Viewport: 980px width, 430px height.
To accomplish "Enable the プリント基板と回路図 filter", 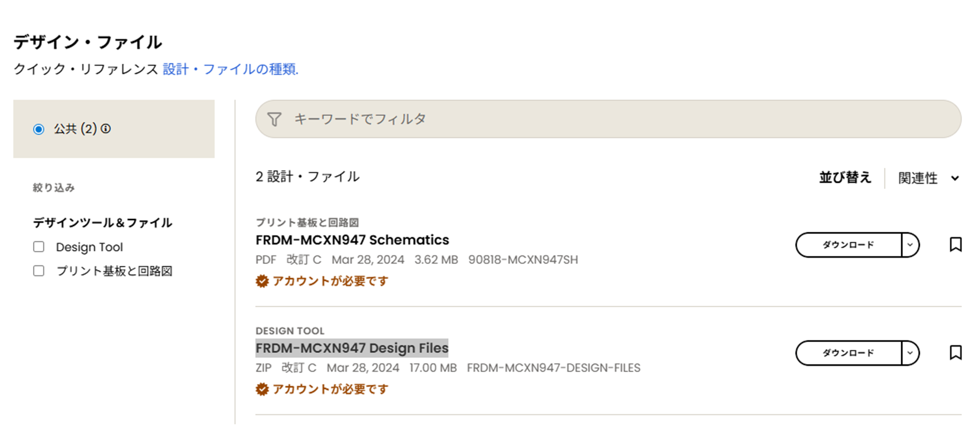I will pyautogui.click(x=38, y=271).
